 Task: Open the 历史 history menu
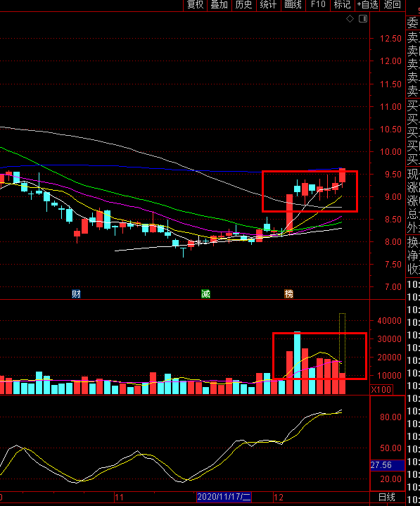click(244, 5)
